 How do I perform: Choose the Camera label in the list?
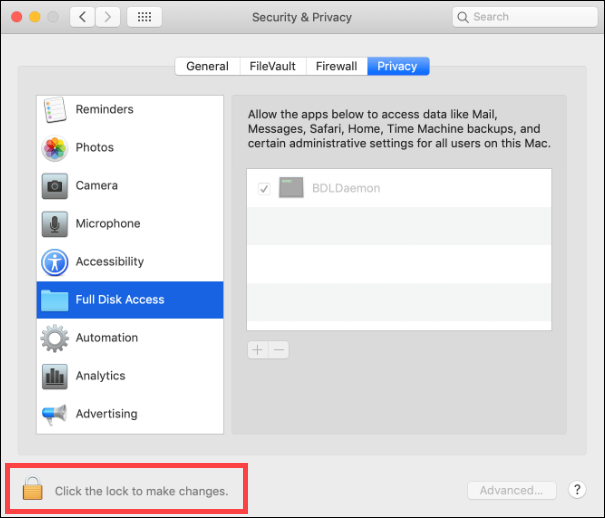[97, 186]
